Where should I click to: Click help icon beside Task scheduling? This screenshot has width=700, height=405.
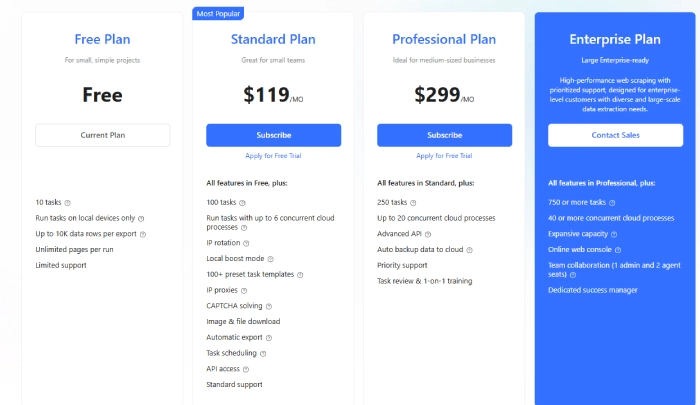pyautogui.click(x=263, y=354)
